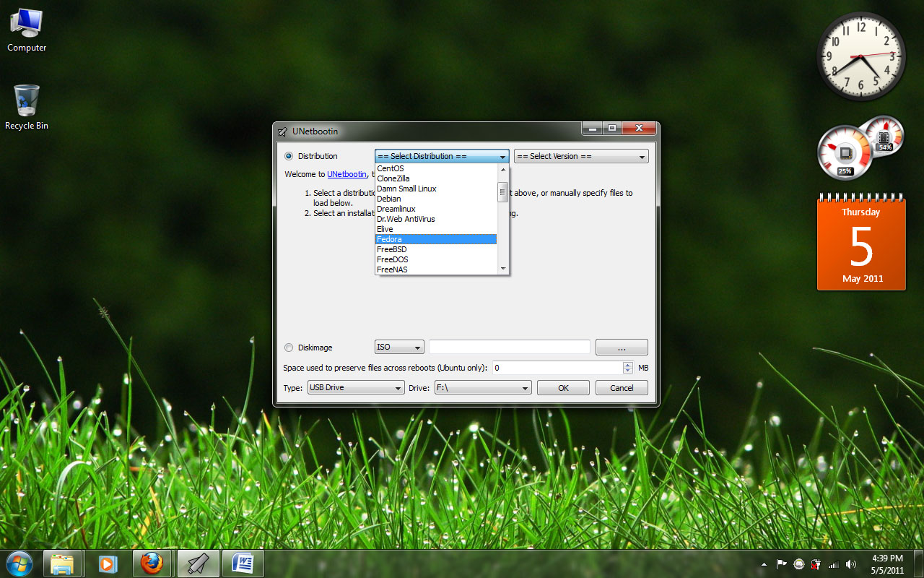Select the Distribution radio button

[x=289, y=156]
